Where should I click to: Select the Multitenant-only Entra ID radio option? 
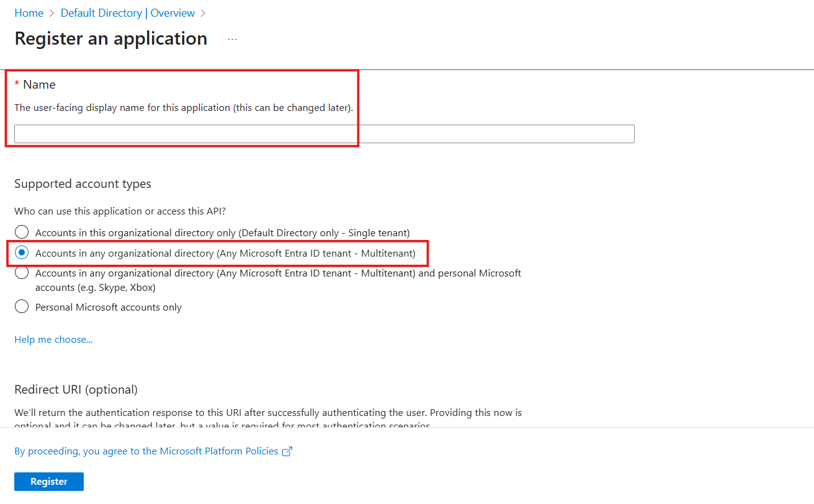pos(22,253)
